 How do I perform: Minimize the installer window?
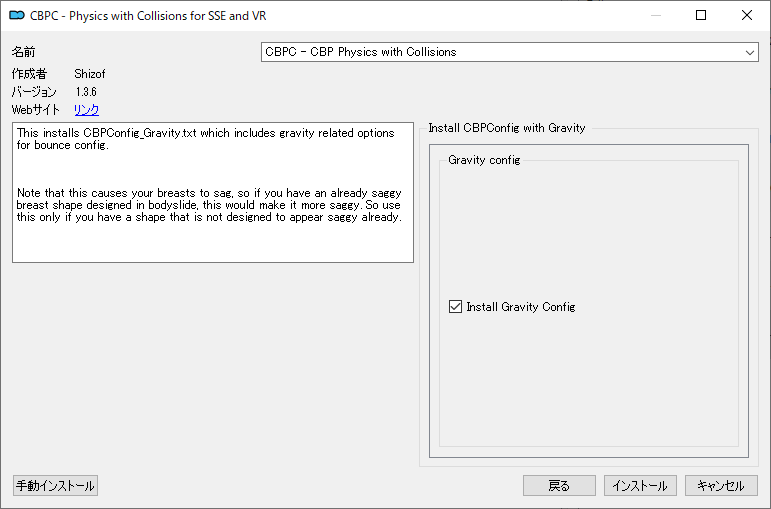[x=655, y=16]
